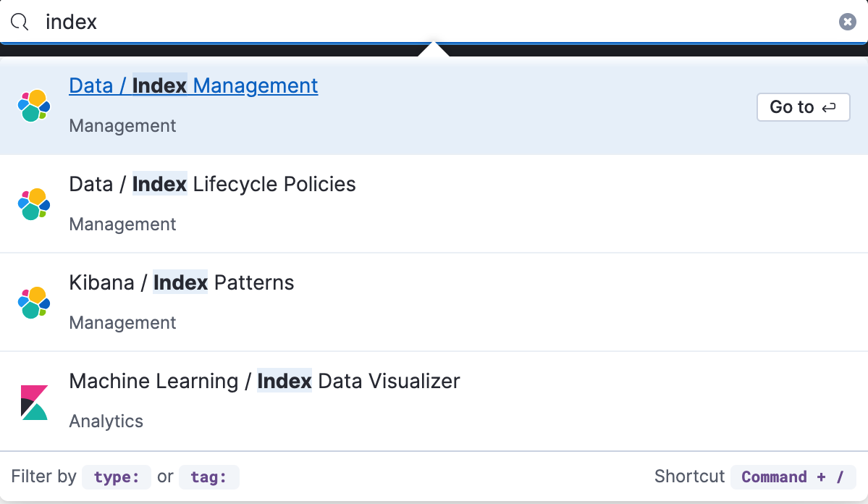
Task: Click the Elastic icon beside Kibana / Index Patterns
Action: pos(33,303)
